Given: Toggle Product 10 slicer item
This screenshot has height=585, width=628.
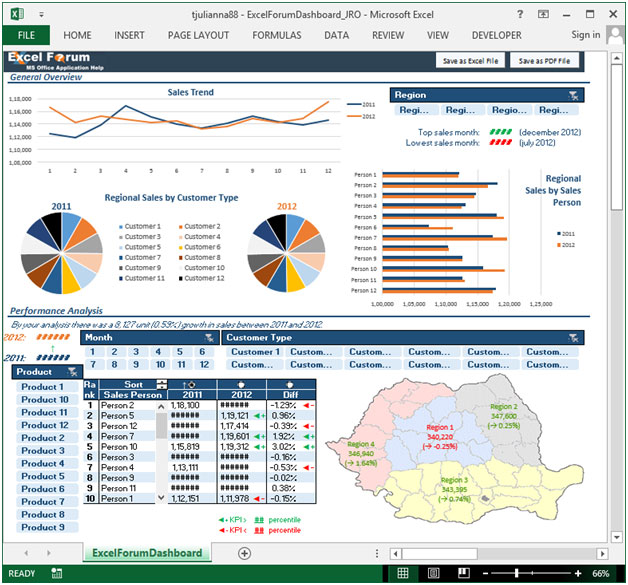Looking at the screenshot, I should (45, 400).
